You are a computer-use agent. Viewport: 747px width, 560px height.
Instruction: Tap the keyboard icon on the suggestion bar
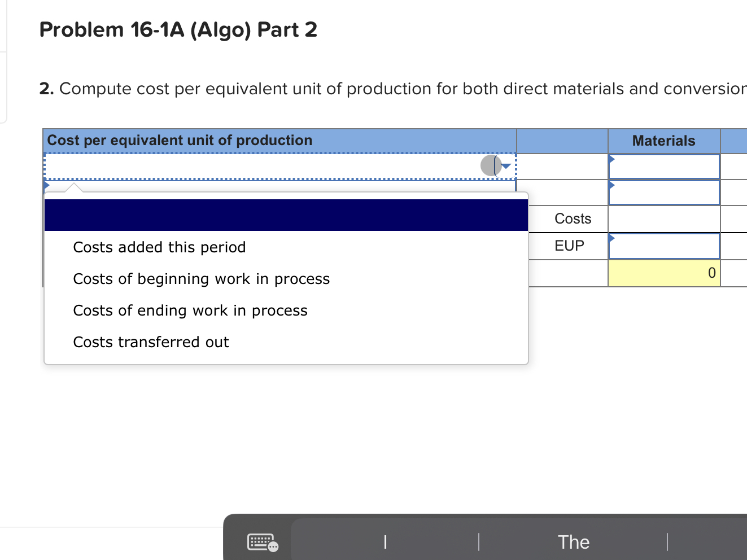click(261, 542)
